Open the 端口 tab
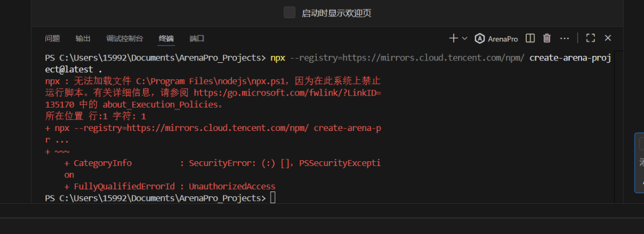 point(197,39)
